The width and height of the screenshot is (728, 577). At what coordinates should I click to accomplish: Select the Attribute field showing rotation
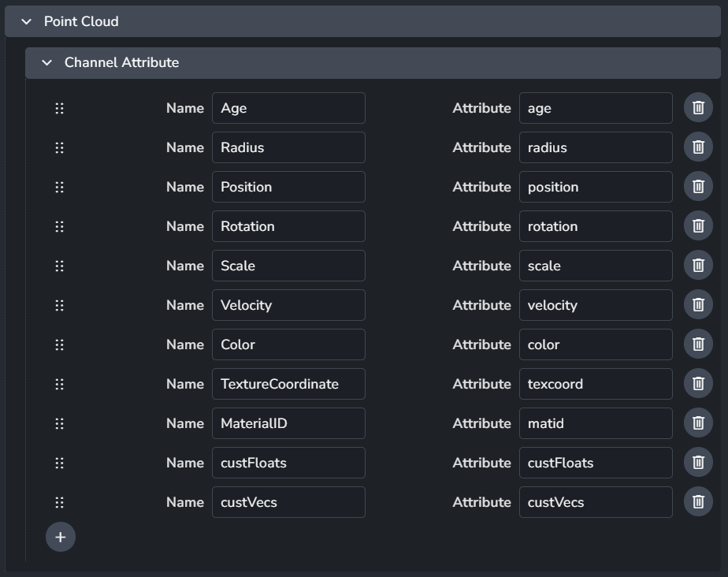pos(596,226)
